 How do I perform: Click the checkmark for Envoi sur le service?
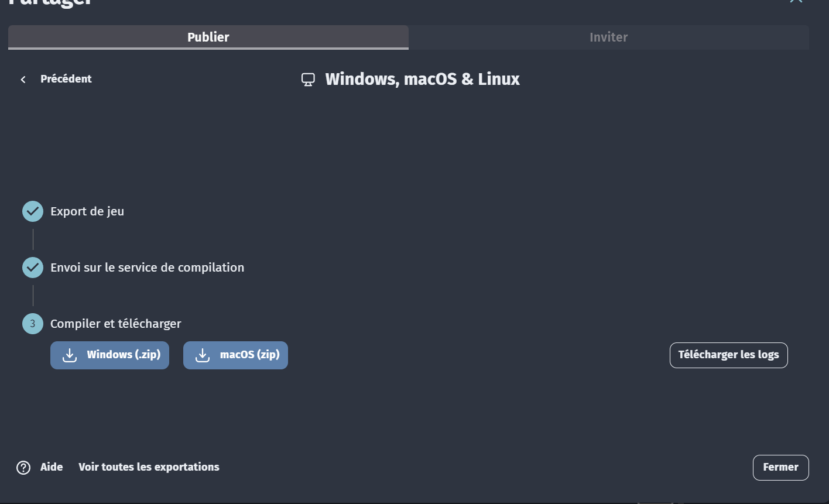pos(33,268)
